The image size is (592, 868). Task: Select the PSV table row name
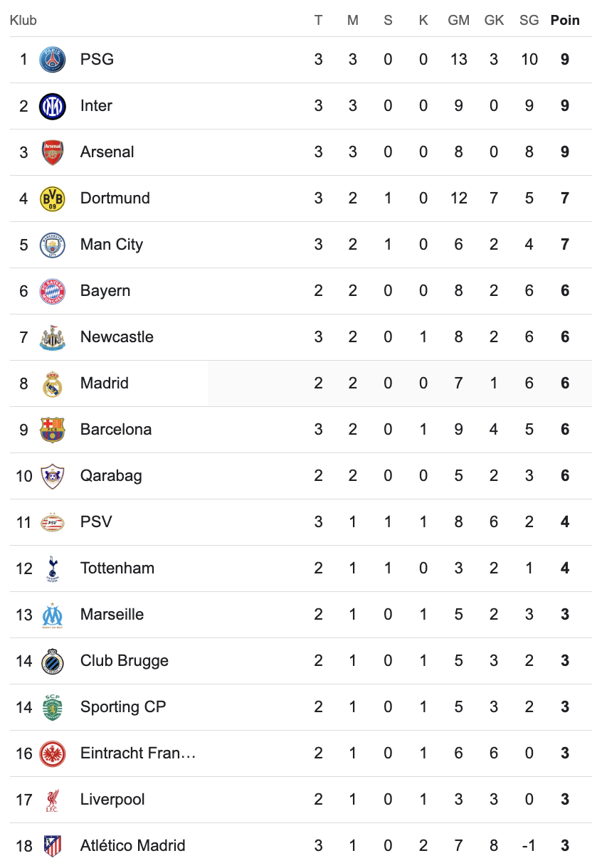coord(96,522)
